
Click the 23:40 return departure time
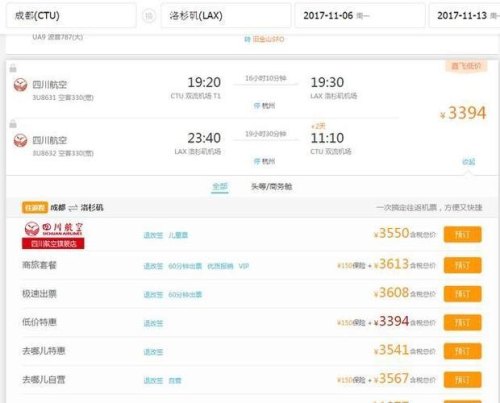tap(204, 138)
